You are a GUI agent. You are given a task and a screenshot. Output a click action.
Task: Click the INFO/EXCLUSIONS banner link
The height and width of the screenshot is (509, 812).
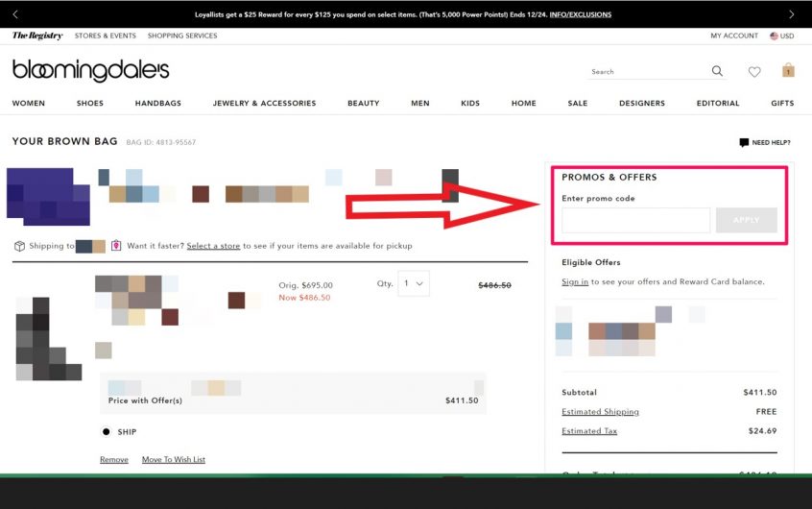coord(580,14)
